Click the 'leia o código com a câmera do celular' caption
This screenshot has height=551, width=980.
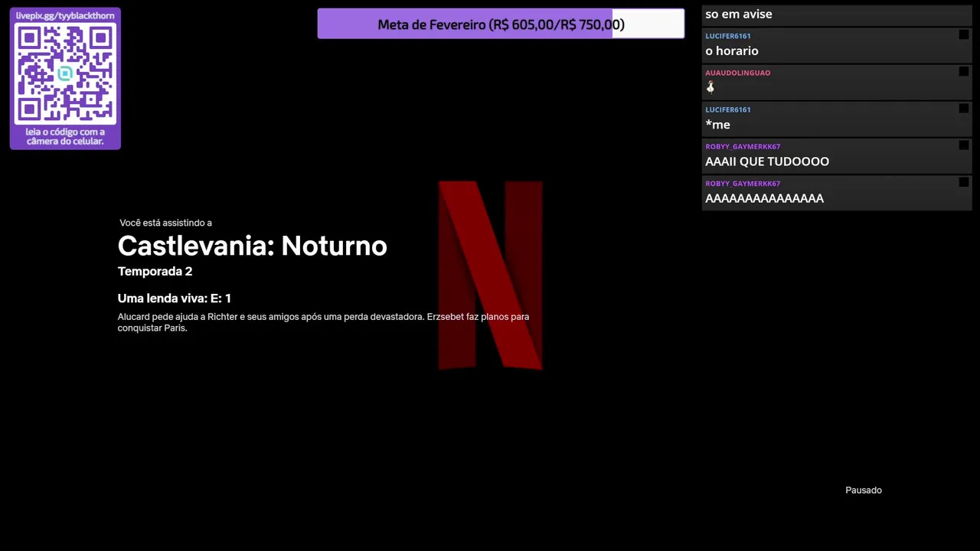tap(65, 136)
